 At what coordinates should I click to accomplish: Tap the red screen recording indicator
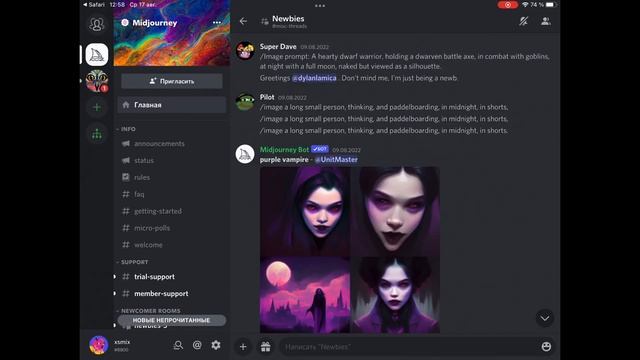click(x=508, y=5)
